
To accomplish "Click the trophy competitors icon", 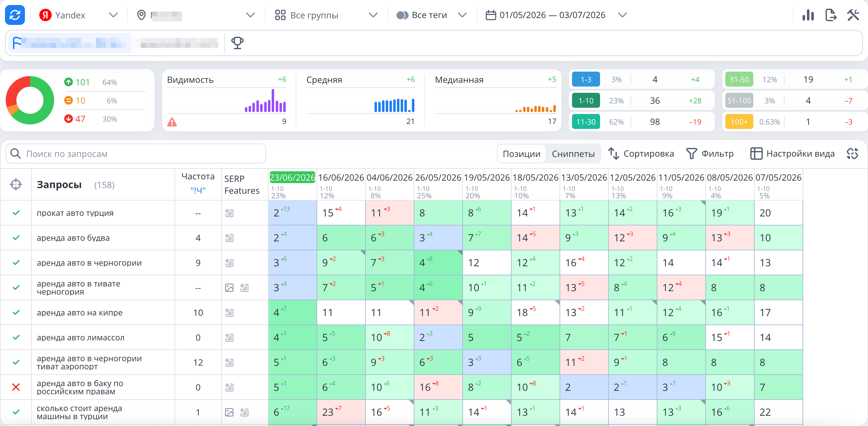I will click(x=237, y=43).
